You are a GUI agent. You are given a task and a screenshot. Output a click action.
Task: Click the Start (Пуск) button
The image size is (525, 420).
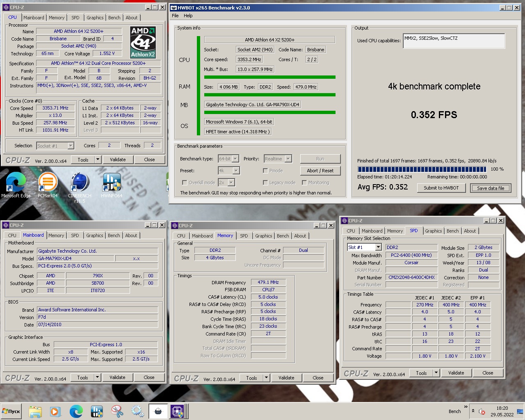(11, 411)
